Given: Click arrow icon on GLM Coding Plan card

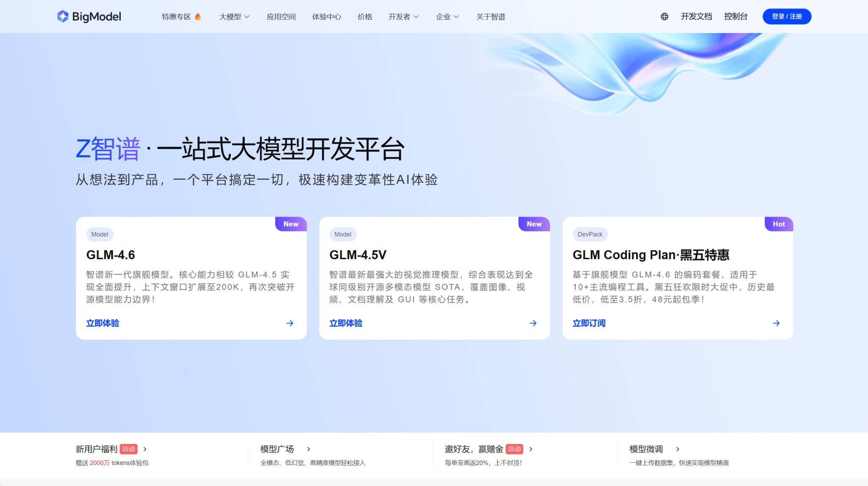Looking at the screenshot, I should coord(776,323).
